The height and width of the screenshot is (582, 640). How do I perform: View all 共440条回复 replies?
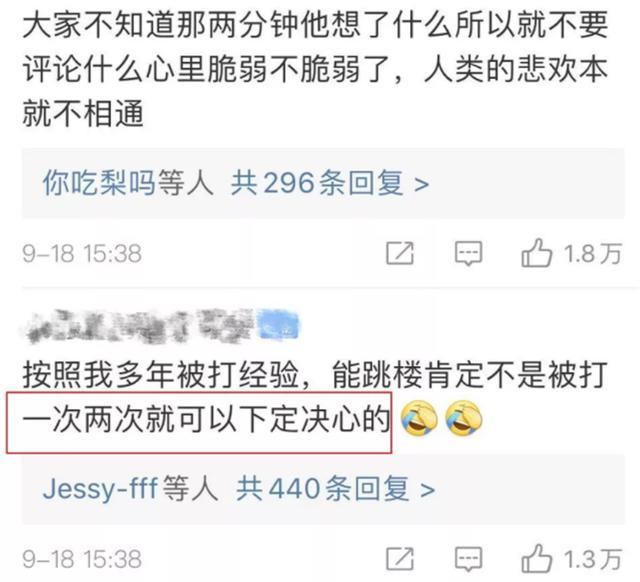(x=323, y=489)
